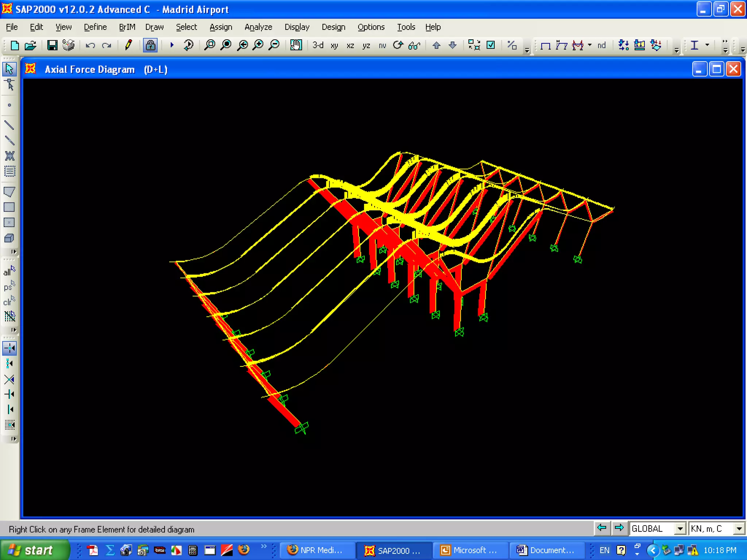Select the Rubber Band Zoom tool
Screen dimensions: 747x560
point(210,45)
